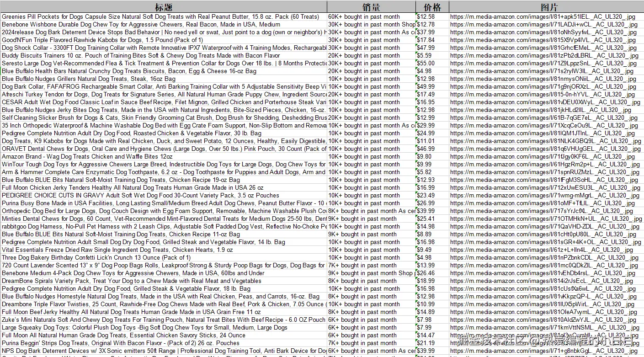Select the 价格 column header
This screenshot has width=644, height=357.
click(432, 7)
